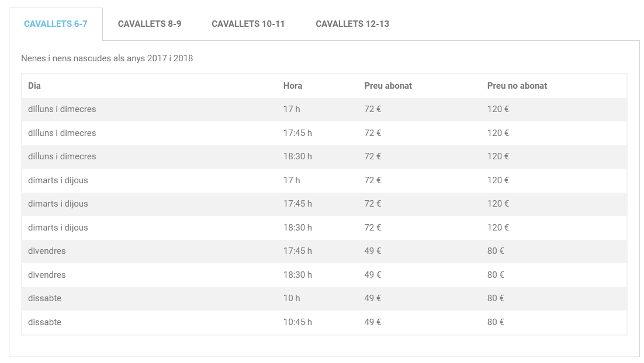The height and width of the screenshot is (363, 644).
Task: Select dilluns i dimecres 18:30 h row
Action: 324,156
